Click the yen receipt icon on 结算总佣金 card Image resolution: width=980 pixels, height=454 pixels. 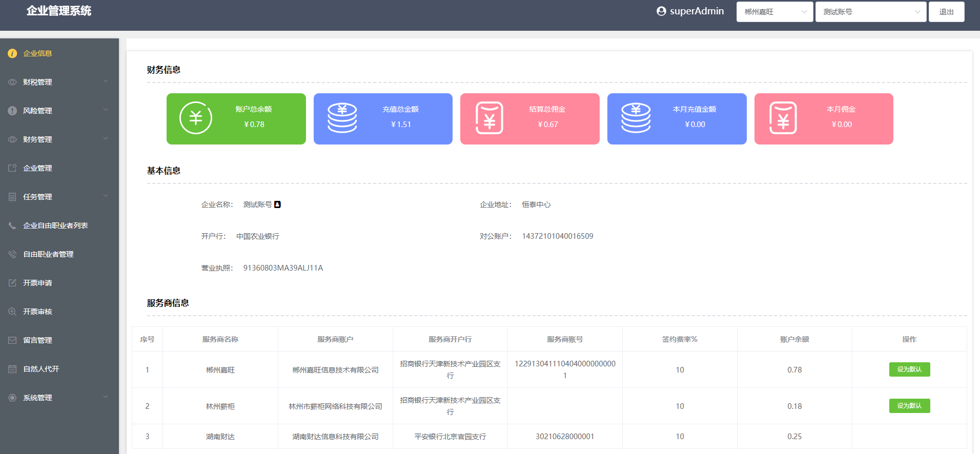[489, 118]
